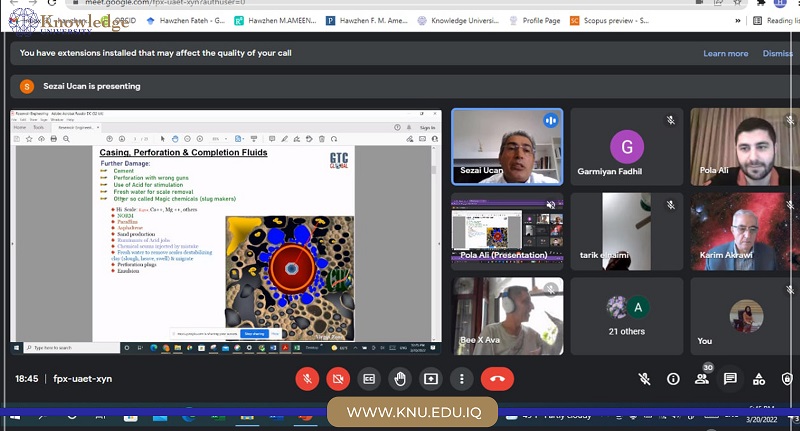Click your own 'You' tile

[x=745, y=316]
